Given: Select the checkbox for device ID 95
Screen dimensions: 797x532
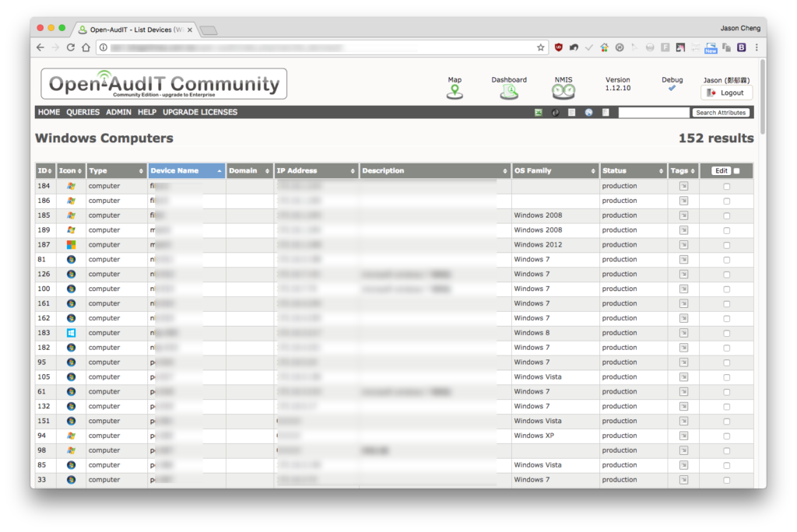Looking at the screenshot, I should tap(727, 362).
